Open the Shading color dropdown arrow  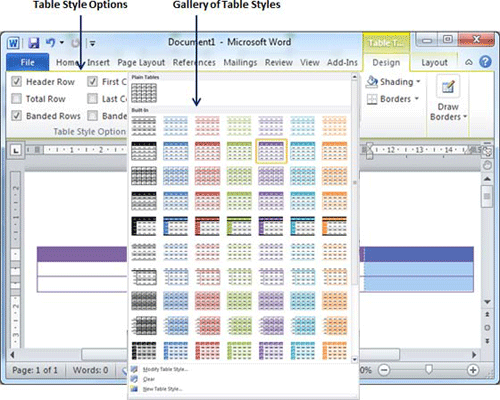pyautogui.click(x=418, y=82)
